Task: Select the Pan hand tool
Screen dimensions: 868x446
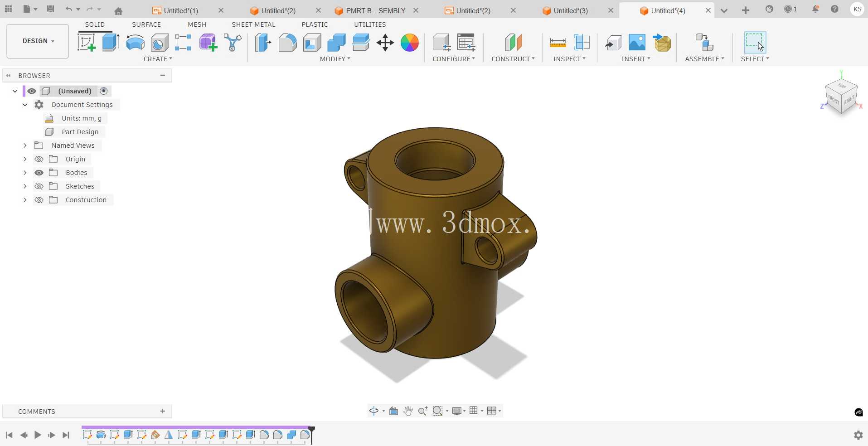Action: (408, 411)
